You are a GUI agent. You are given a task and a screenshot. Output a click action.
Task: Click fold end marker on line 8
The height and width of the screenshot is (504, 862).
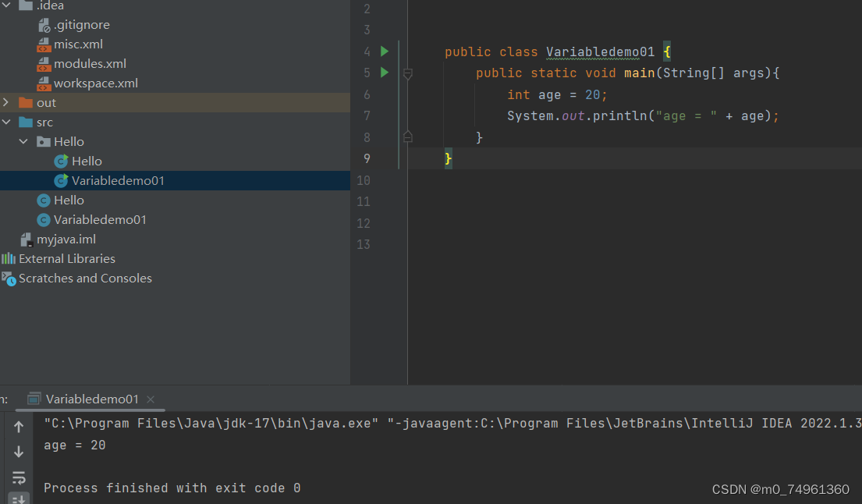(x=408, y=137)
